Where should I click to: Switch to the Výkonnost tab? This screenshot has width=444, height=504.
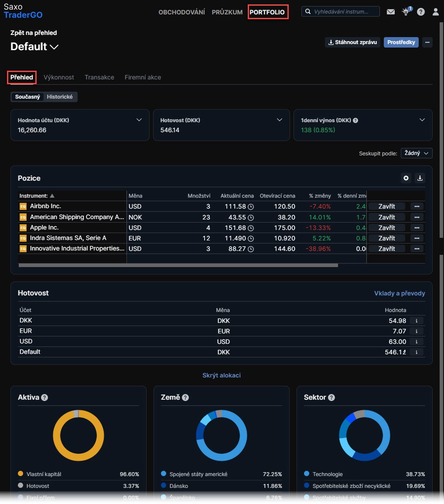coord(59,77)
